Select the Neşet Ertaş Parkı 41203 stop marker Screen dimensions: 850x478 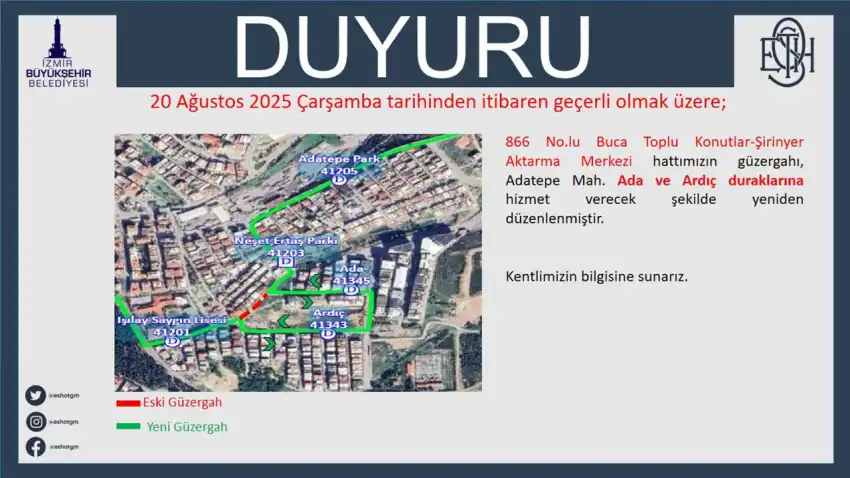click(285, 261)
